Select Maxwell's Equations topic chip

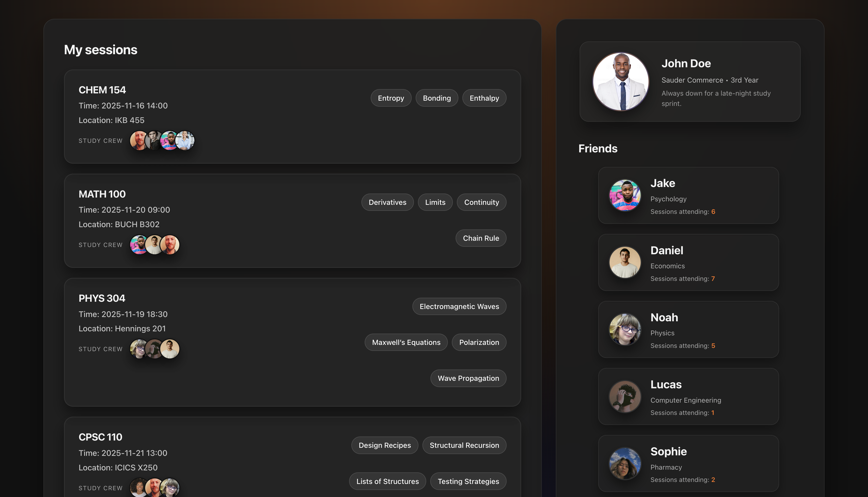pyautogui.click(x=406, y=342)
